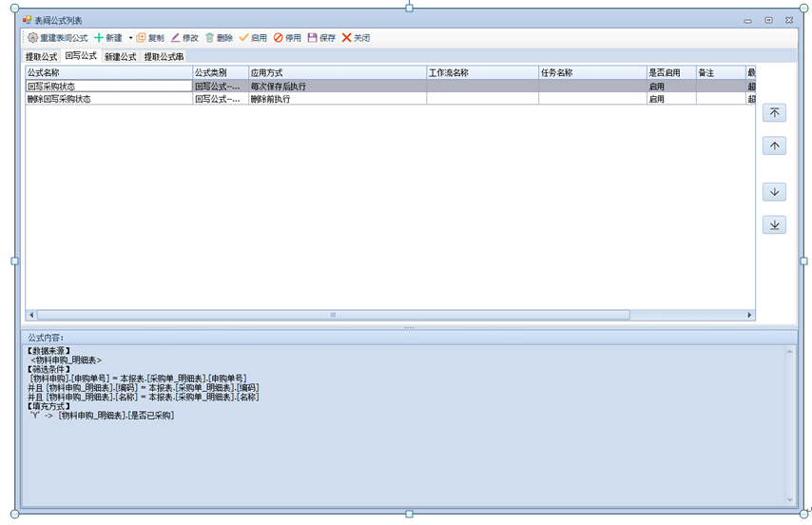This screenshot has width=812, height=525.
Task: Click the horizontal scrollbar right arrow
Action: tap(749, 315)
